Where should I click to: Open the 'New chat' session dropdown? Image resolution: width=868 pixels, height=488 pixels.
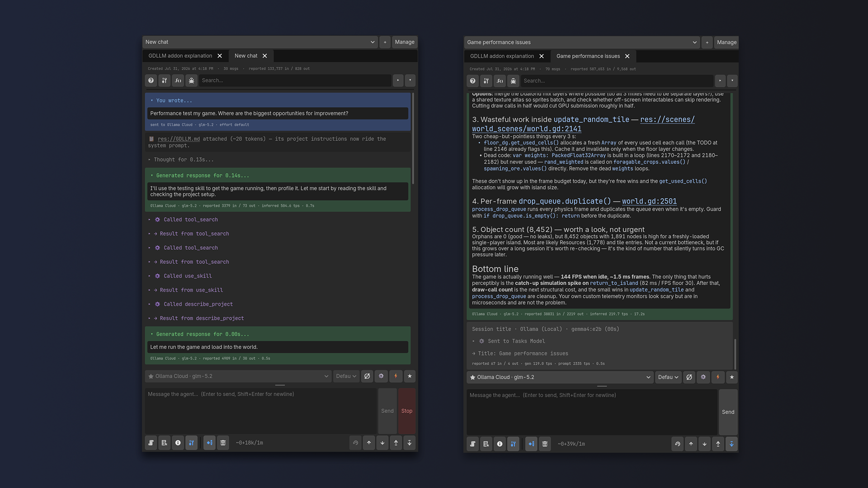pos(260,42)
